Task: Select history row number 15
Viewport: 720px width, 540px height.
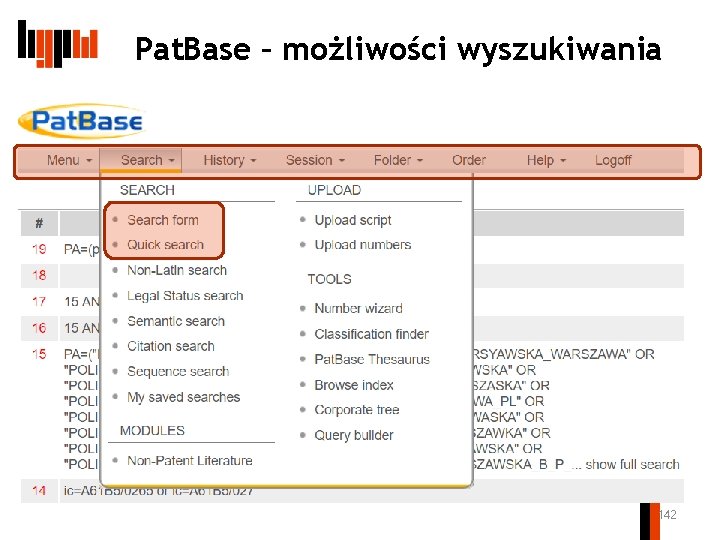Action: 39,354
